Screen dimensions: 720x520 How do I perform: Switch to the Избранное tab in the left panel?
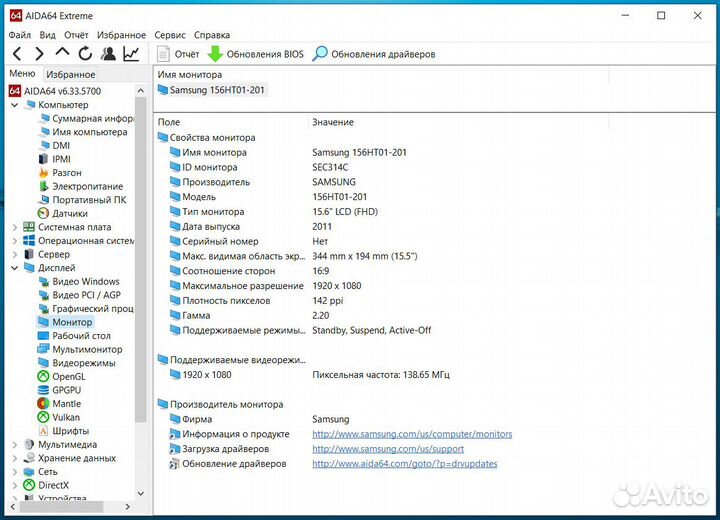pos(70,74)
